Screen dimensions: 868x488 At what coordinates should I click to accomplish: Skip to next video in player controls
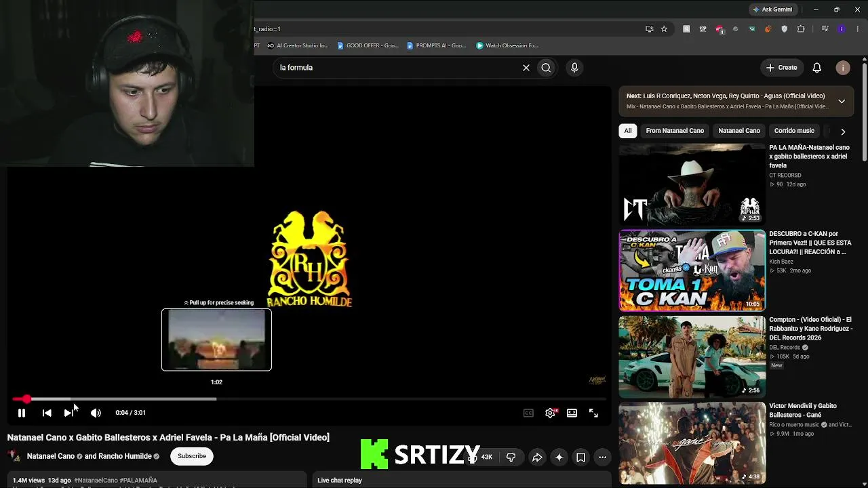[68, 413]
